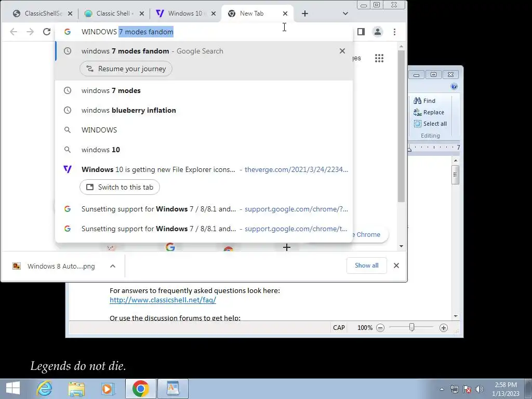Close the Windows 10 tab
Viewport: 532px width, 399px height.
coord(214,14)
